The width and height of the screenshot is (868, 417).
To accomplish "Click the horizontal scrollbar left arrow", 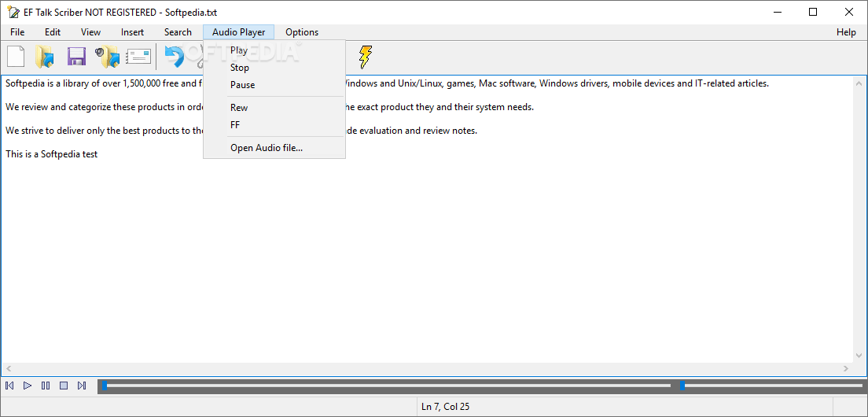I will tap(9, 368).
